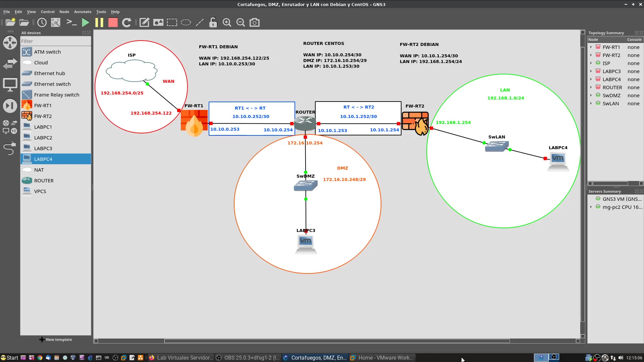Take a screenshot with camera icon
Screen dimensions: 644x362
click(x=255, y=22)
